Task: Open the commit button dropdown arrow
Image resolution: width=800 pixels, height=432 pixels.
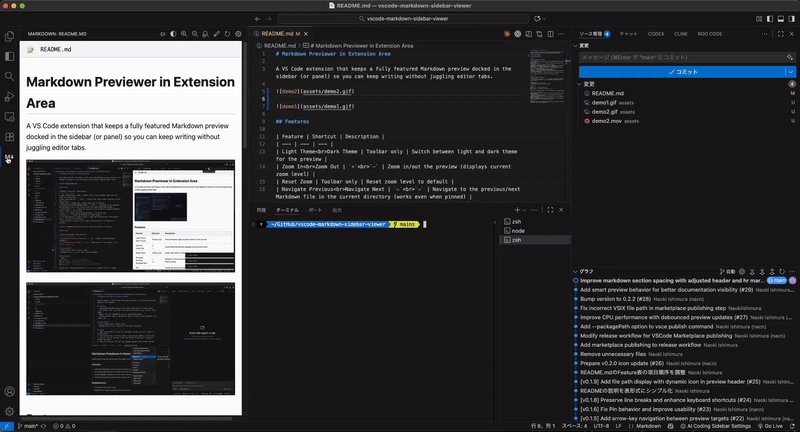Action: (791, 72)
